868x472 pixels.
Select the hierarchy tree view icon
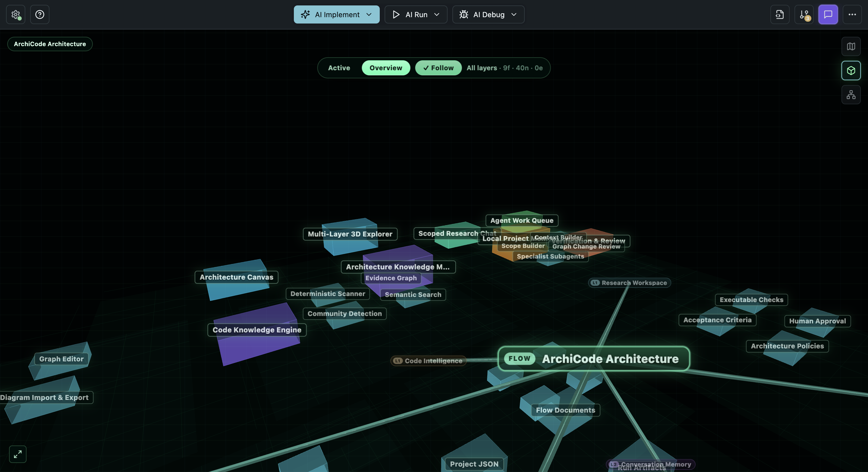(851, 95)
